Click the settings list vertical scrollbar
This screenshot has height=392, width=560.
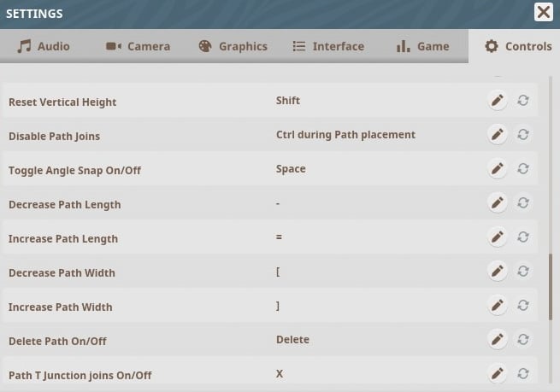pos(551,286)
